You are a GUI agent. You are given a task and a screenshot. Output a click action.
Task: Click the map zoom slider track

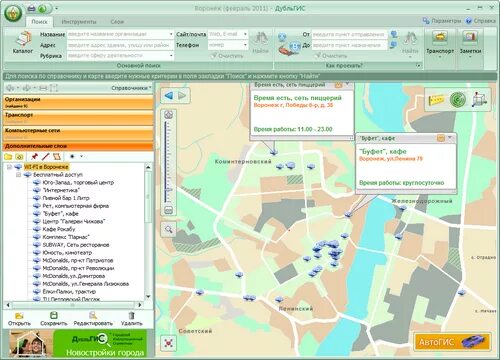click(166, 162)
